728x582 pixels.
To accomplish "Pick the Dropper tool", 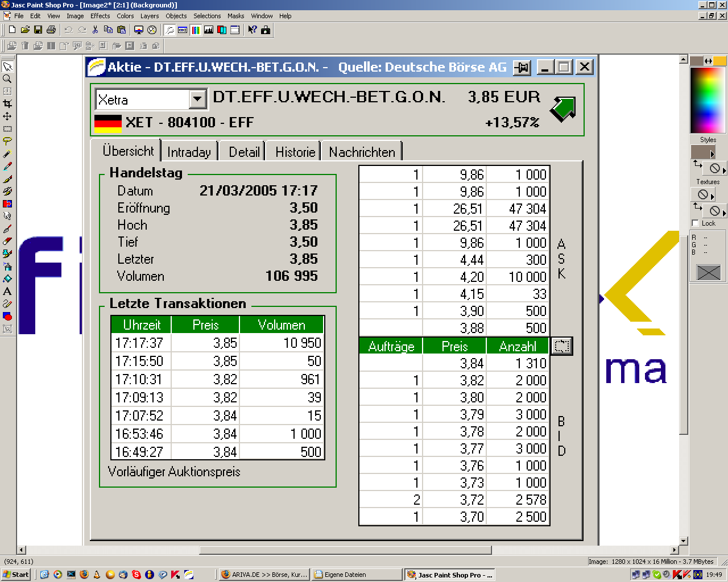I will pos(7,166).
